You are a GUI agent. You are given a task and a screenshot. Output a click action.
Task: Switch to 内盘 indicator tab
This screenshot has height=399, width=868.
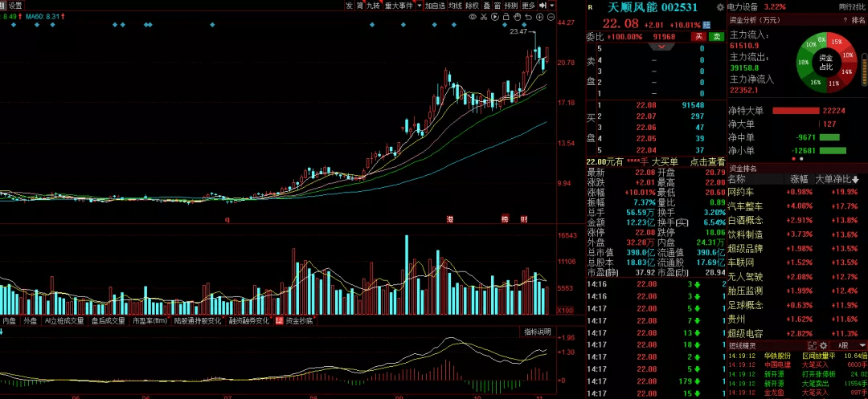coord(10,320)
